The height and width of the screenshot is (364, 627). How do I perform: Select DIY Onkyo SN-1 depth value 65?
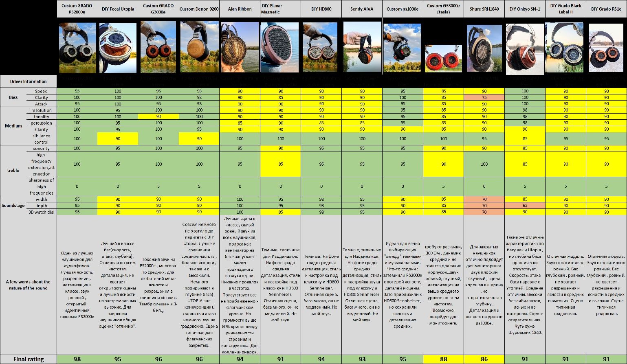525,206
